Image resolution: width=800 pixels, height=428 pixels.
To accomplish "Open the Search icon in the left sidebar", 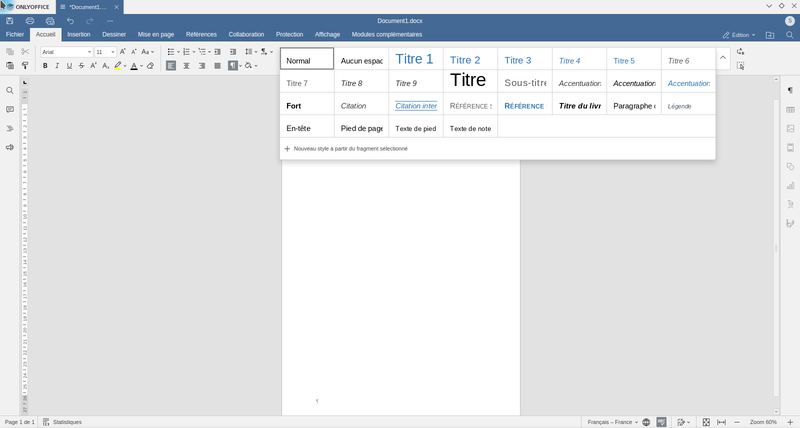I will [x=10, y=90].
